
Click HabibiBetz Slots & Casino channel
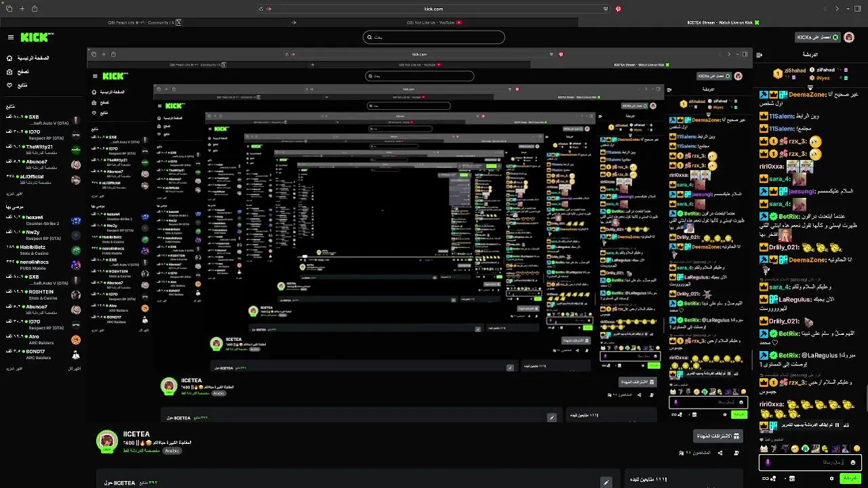point(42,250)
